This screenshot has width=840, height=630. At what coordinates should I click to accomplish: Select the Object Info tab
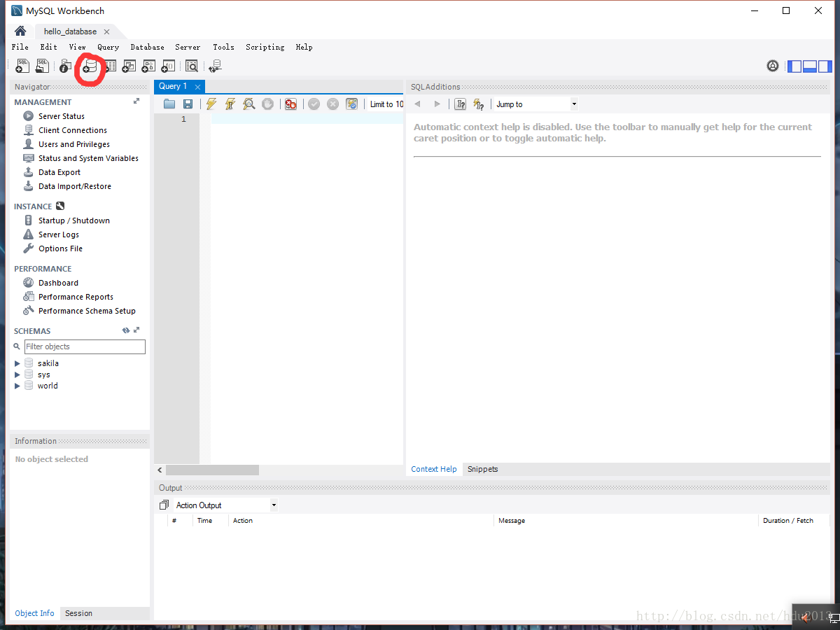pos(34,613)
